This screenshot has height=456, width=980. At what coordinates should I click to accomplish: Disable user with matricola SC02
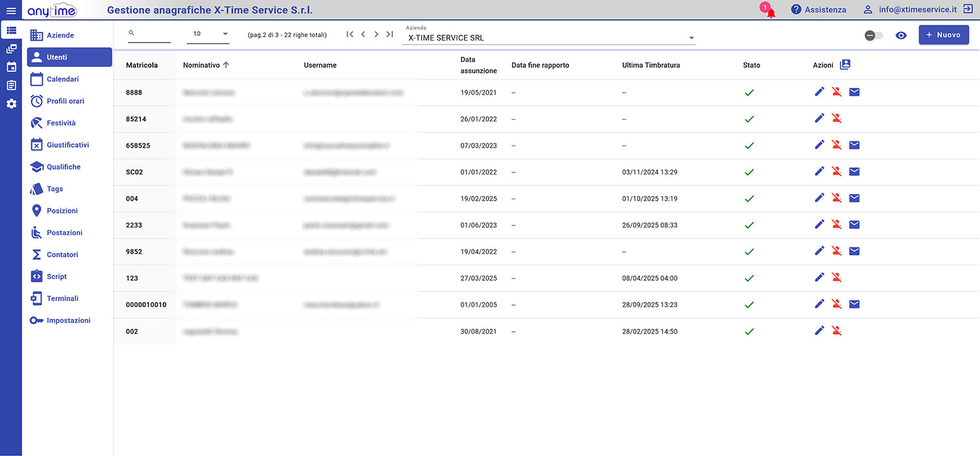[836, 172]
